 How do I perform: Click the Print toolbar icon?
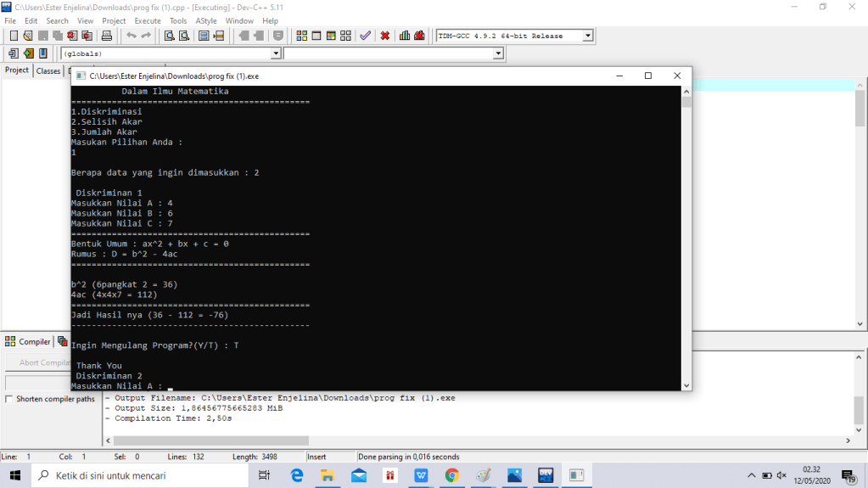(107, 36)
